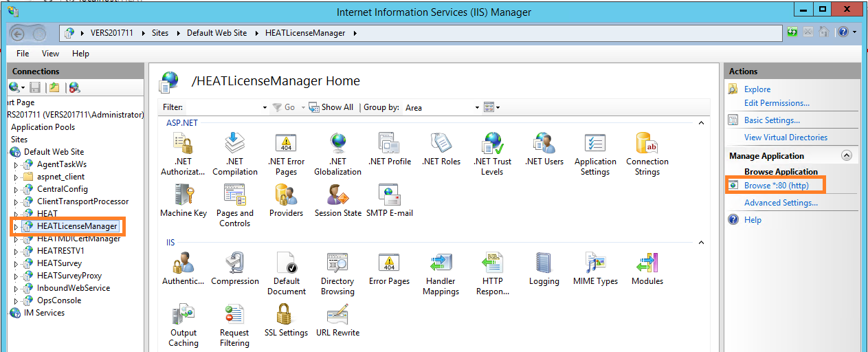
Task: Click the Browse *:80 (http) link
Action: (776, 186)
